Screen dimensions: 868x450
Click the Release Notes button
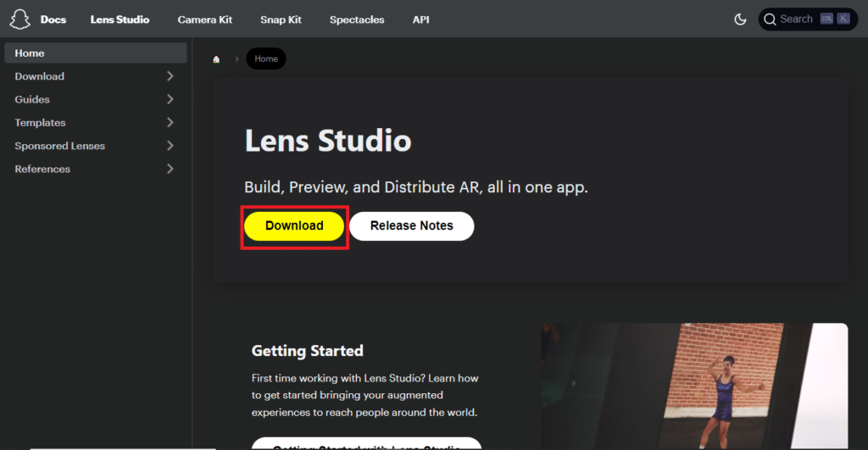(411, 226)
